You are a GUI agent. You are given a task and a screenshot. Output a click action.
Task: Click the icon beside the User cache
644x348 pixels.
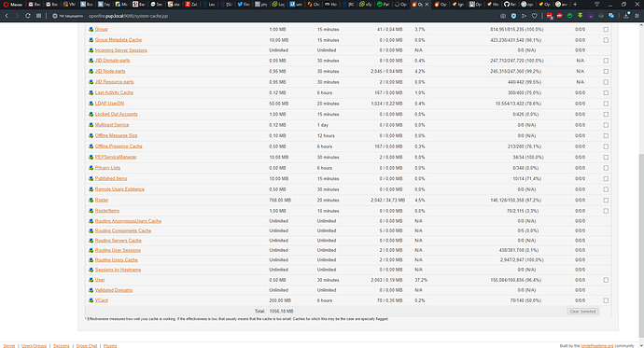[x=91, y=280]
